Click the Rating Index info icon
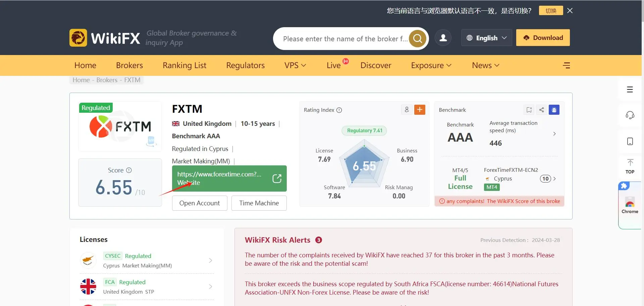644x306 pixels. click(x=339, y=110)
